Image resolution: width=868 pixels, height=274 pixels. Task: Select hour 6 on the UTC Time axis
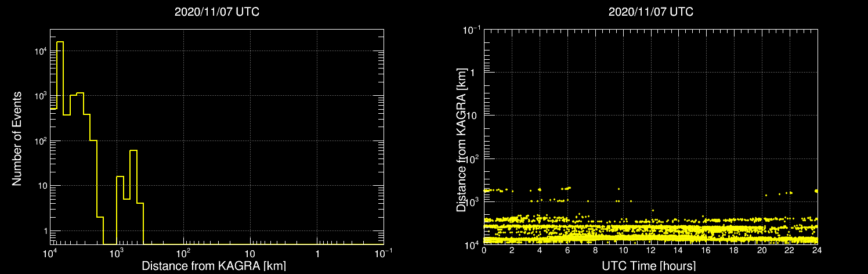point(567,251)
